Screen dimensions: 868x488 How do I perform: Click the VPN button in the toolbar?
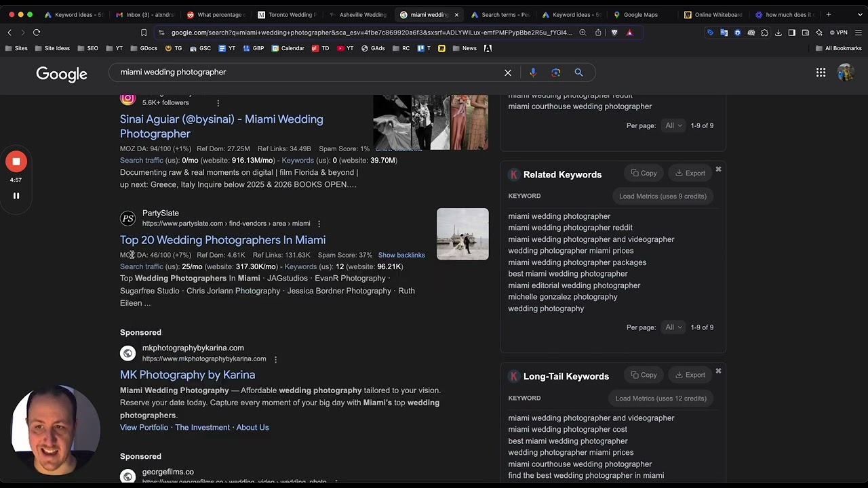point(839,33)
